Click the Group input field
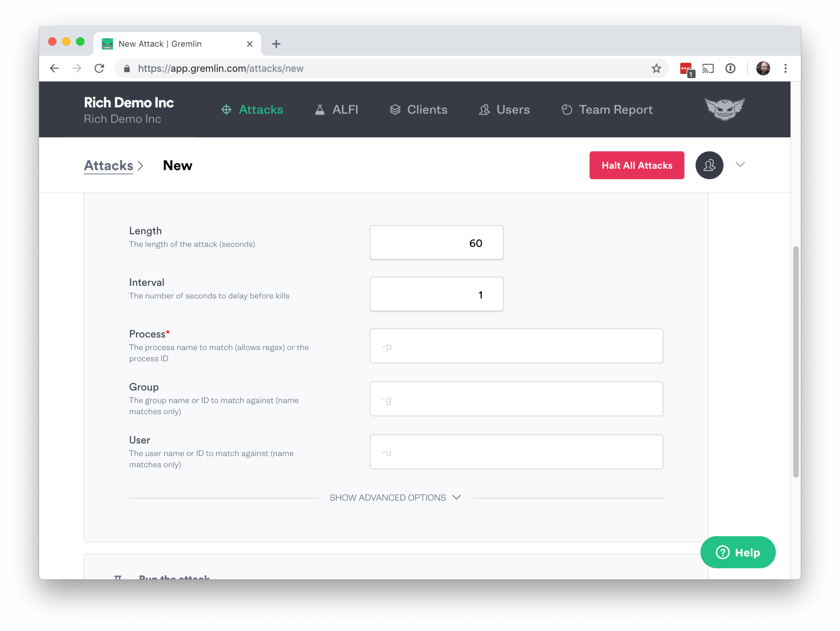840x631 pixels. point(517,398)
